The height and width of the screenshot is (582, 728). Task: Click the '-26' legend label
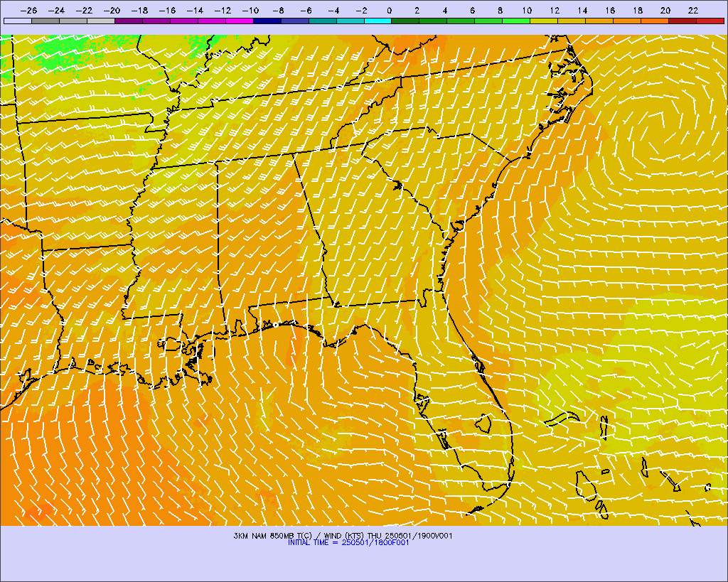(x=28, y=11)
